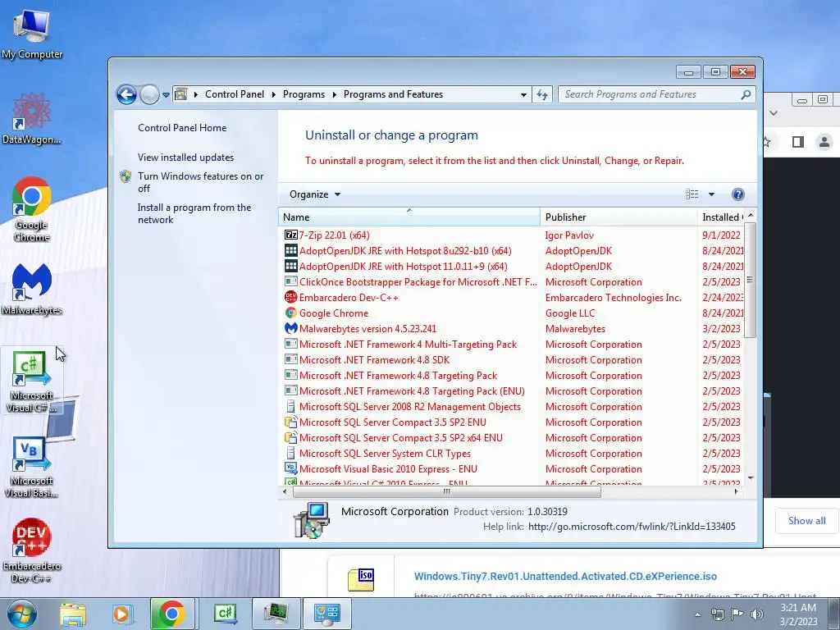Screen dimensions: 840x630
Task: Select Malwarebytes version 4.5.23.241 list icon
Action: pos(290,328)
